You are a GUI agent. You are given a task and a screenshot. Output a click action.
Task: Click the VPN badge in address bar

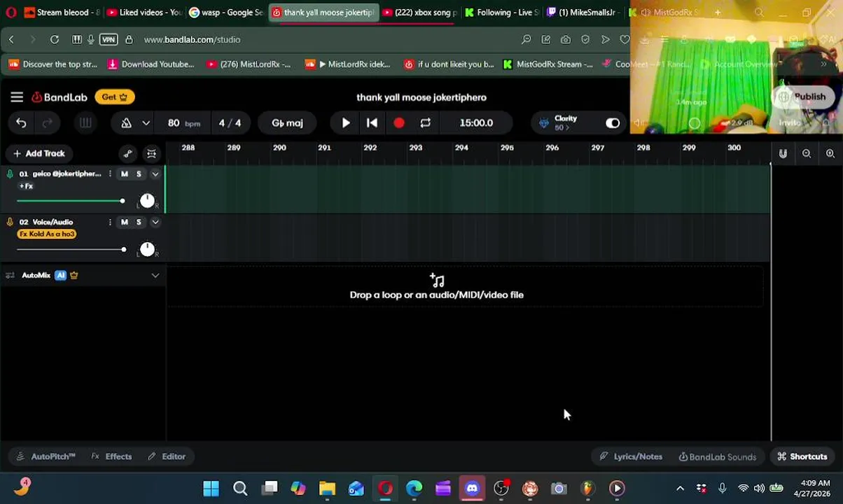tap(109, 40)
